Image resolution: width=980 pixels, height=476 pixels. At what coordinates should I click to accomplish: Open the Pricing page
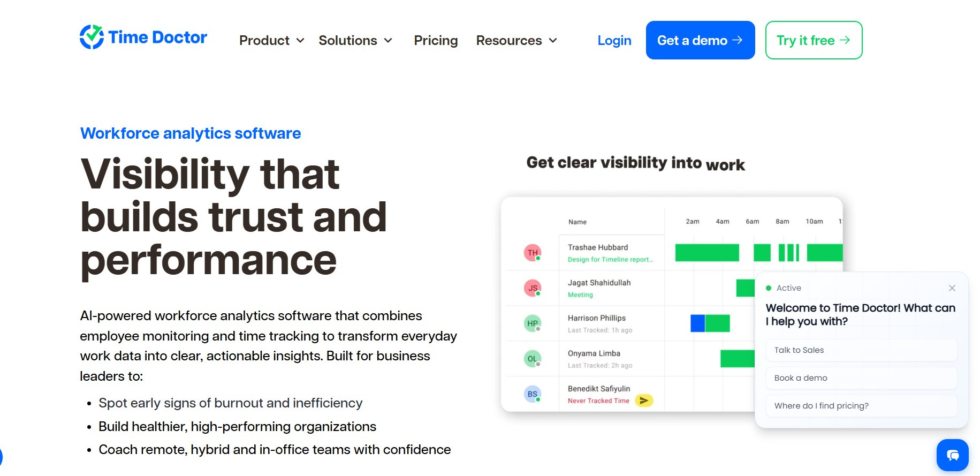click(x=436, y=41)
